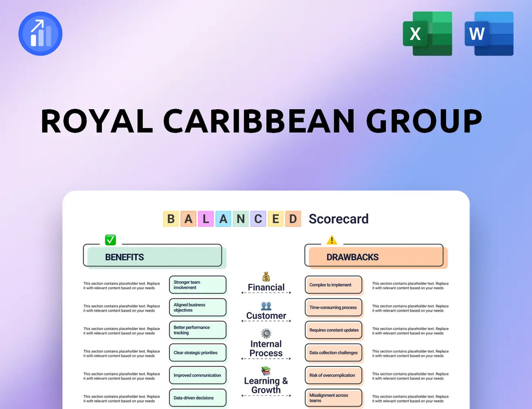Click placeholder text beside 'Stronger team involvement'
The height and width of the screenshot is (409, 532).
(x=121, y=286)
